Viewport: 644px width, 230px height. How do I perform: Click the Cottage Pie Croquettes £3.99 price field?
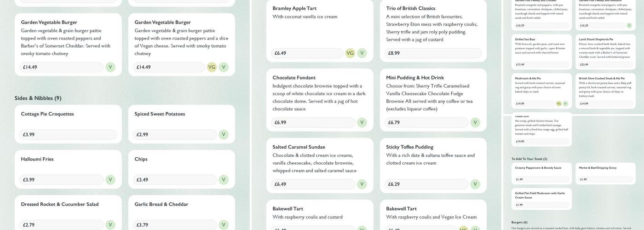(x=68, y=135)
